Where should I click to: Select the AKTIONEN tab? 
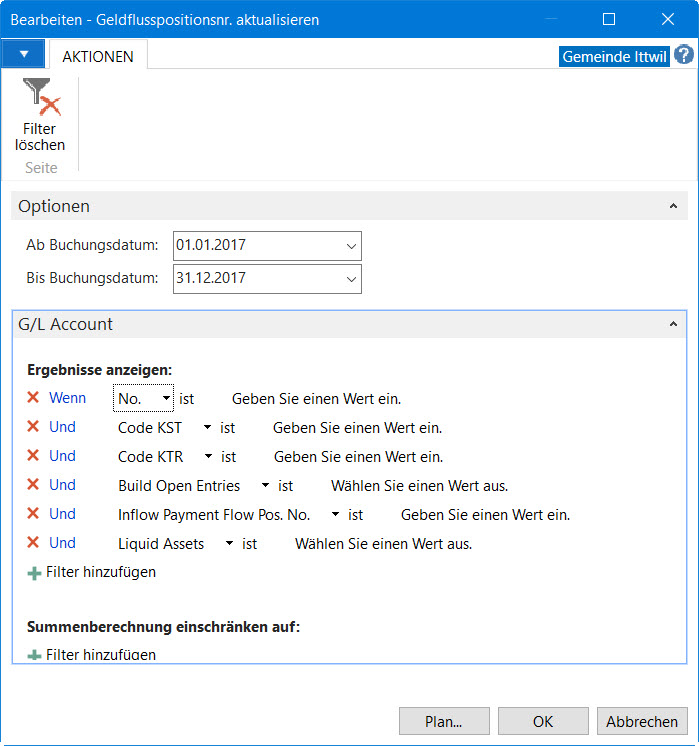[98, 56]
